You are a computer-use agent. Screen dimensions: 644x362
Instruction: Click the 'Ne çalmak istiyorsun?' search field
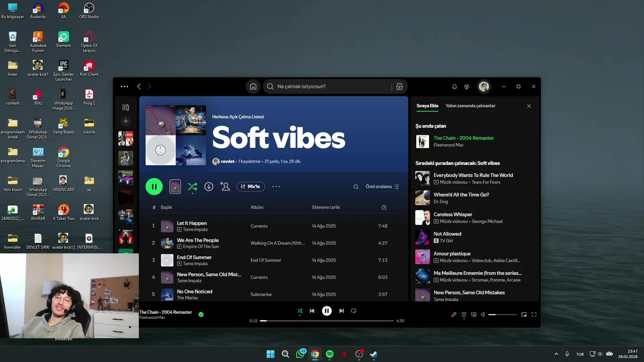click(x=328, y=86)
